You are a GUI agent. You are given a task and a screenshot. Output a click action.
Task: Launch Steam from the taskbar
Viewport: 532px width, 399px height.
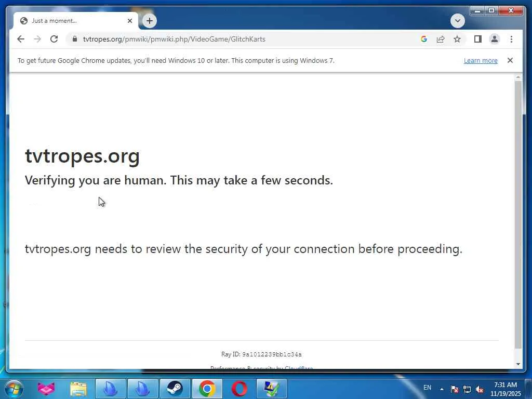pyautogui.click(x=175, y=389)
